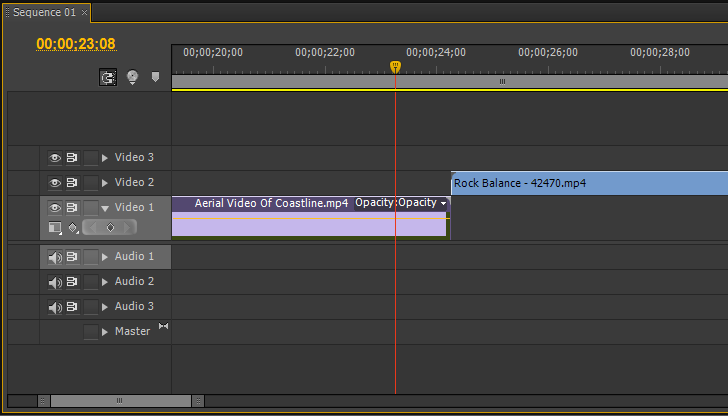This screenshot has width=728, height=416.
Task: Toggle sync lock for Video 3
Action: (72, 158)
